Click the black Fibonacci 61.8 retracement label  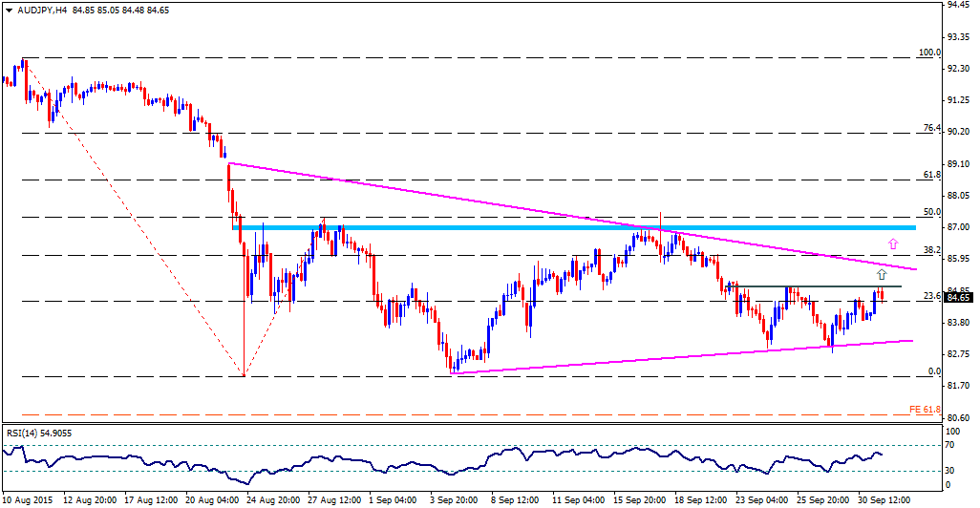[932, 175]
